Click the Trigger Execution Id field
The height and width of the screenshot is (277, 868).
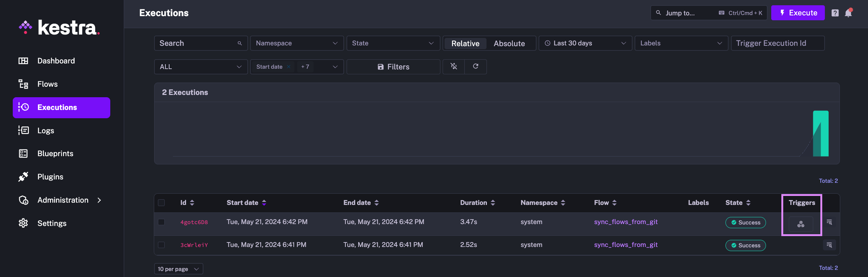click(777, 43)
